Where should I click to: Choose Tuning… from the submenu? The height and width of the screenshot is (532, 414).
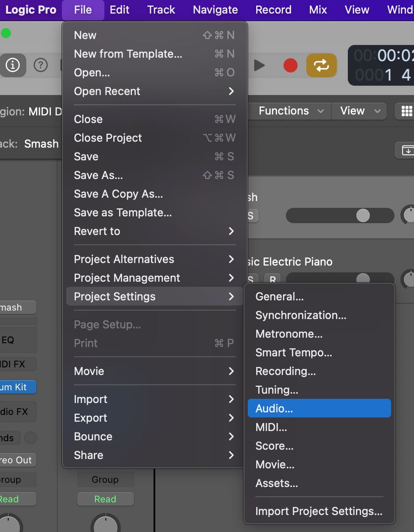coord(319,389)
